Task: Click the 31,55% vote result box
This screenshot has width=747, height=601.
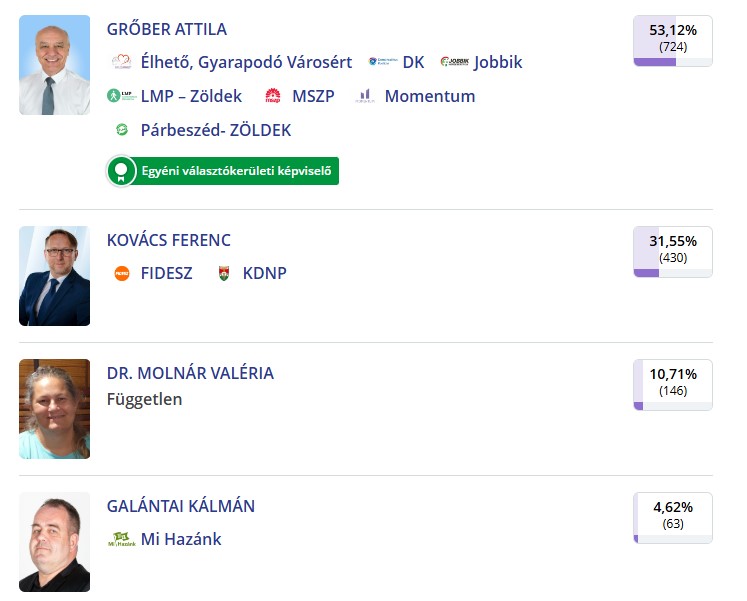Action: (x=673, y=252)
